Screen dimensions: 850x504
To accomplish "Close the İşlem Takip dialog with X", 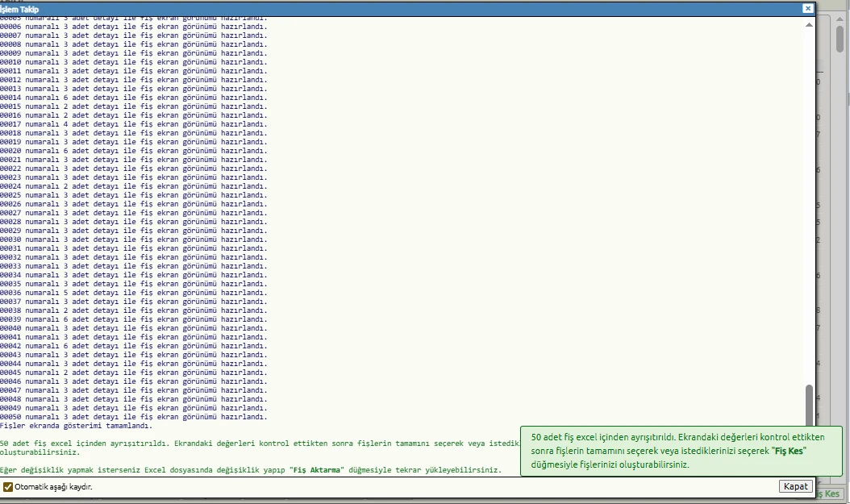I will click(x=808, y=8).
